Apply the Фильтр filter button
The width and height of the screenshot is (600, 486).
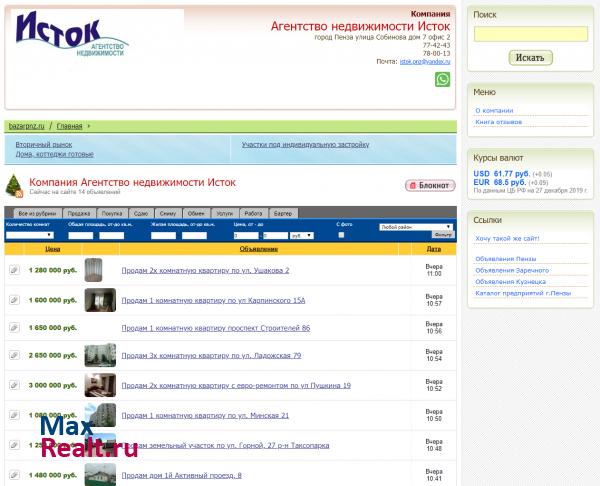(x=443, y=235)
